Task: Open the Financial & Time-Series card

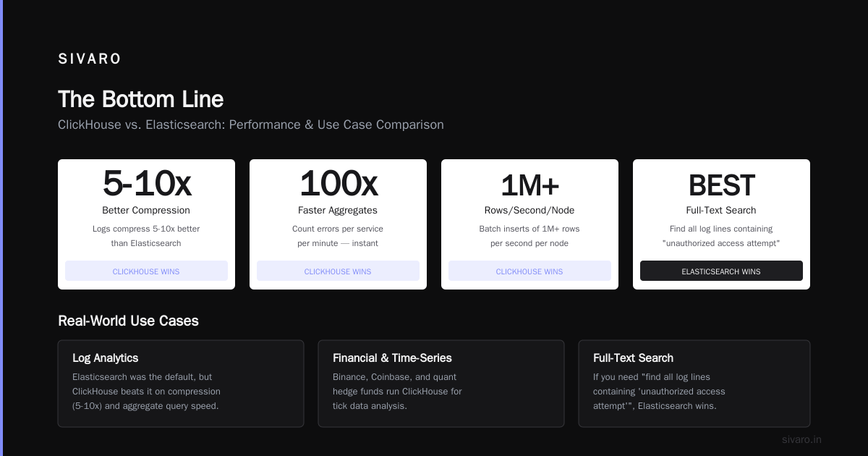Action: pos(441,384)
